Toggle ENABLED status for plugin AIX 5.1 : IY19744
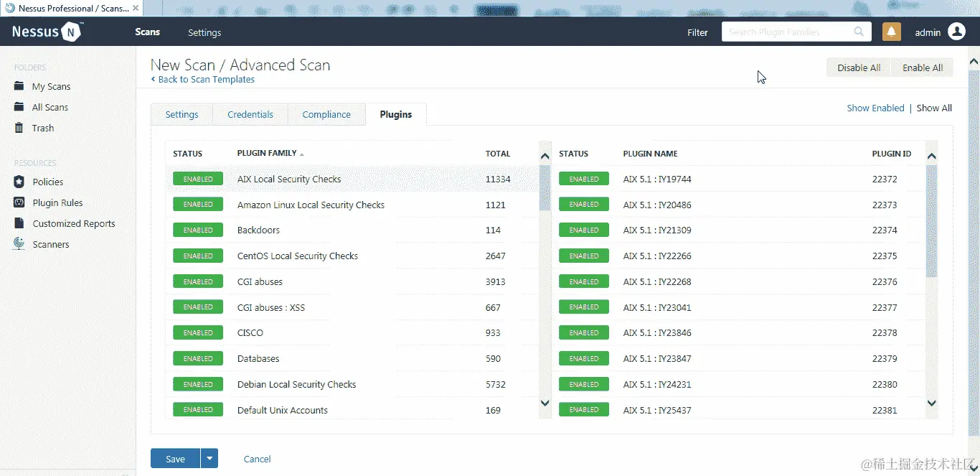The height and width of the screenshot is (476, 980). coord(584,179)
